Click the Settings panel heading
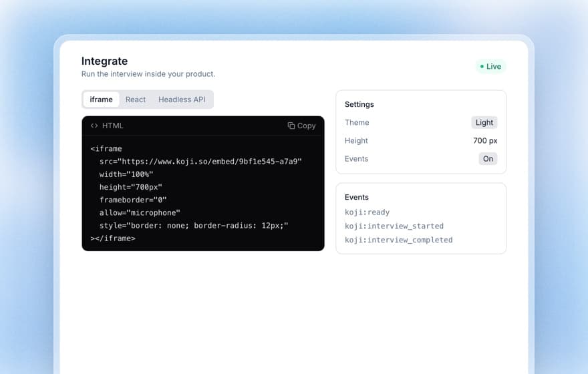 coord(359,104)
